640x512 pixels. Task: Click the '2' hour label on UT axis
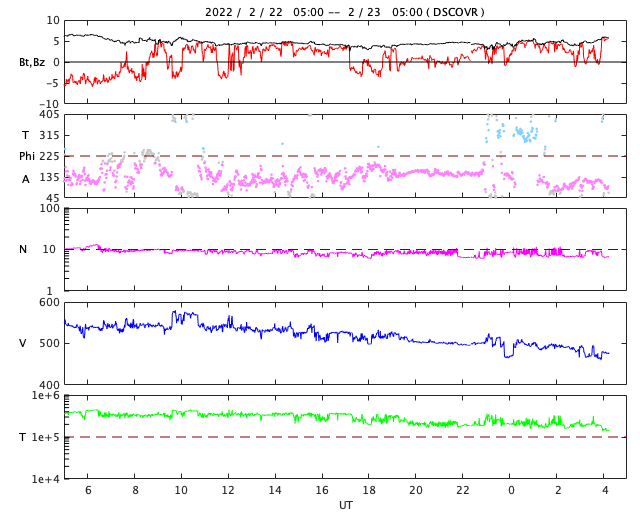558,490
